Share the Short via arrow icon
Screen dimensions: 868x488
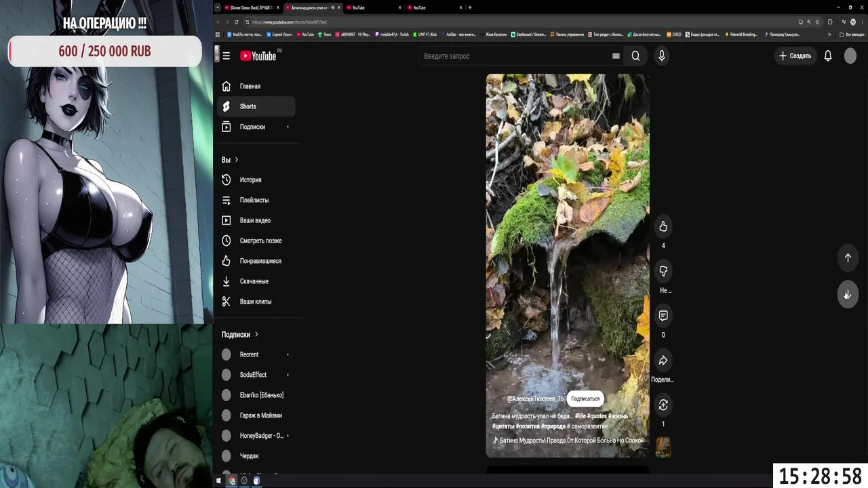pyautogui.click(x=663, y=360)
